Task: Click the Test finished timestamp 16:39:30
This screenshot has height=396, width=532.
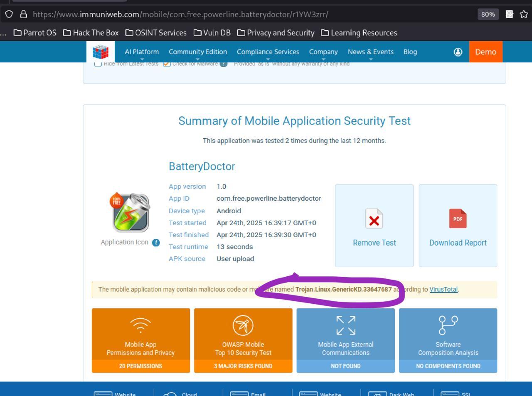Action: pos(266,235)
